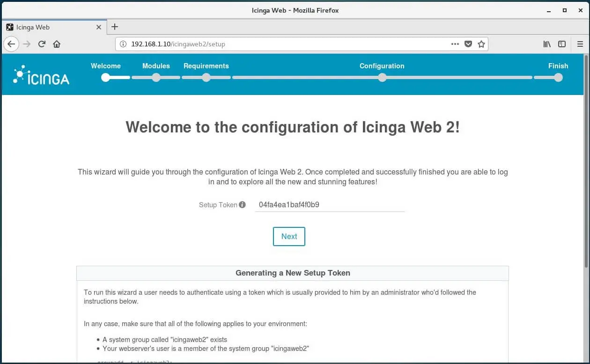
Task: Click the 'Welcome to the configuration' heading
Action: click(x=293, y=127)
